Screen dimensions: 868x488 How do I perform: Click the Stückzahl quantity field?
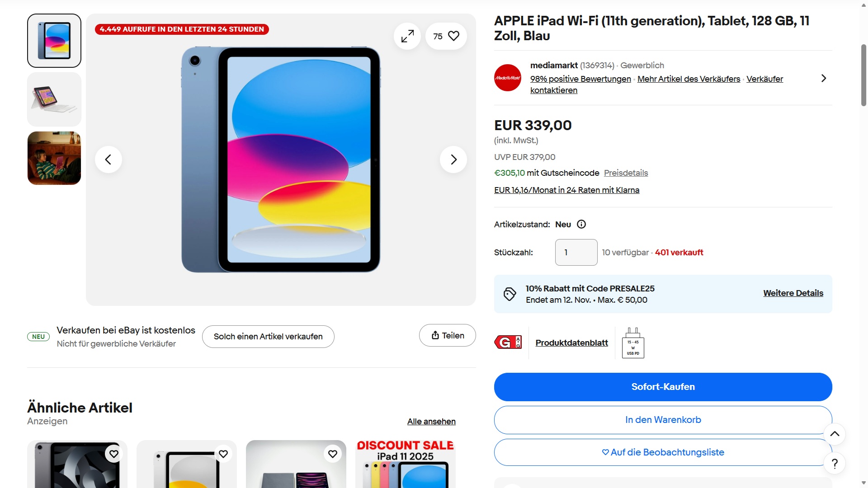coord(576,253)
